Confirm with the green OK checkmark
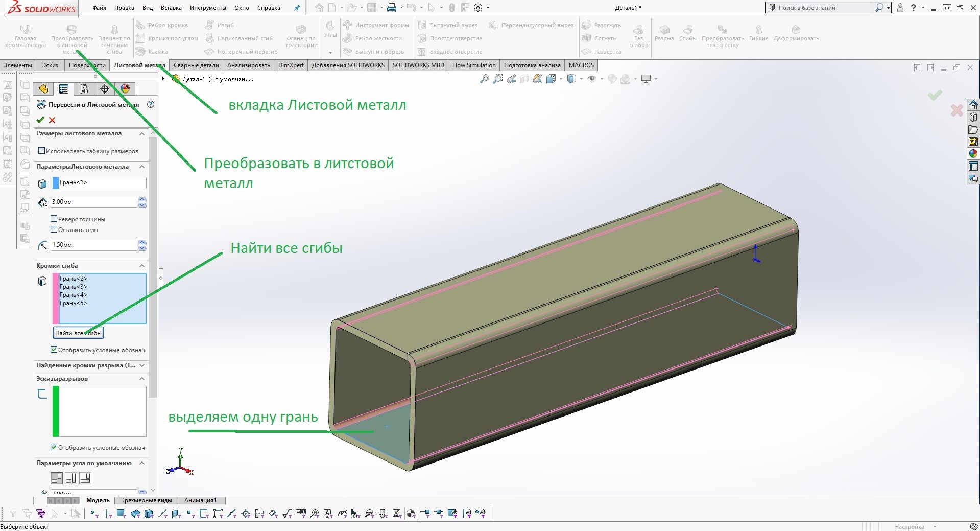Screen dimensions: 980x531 [x=40, y=120]
